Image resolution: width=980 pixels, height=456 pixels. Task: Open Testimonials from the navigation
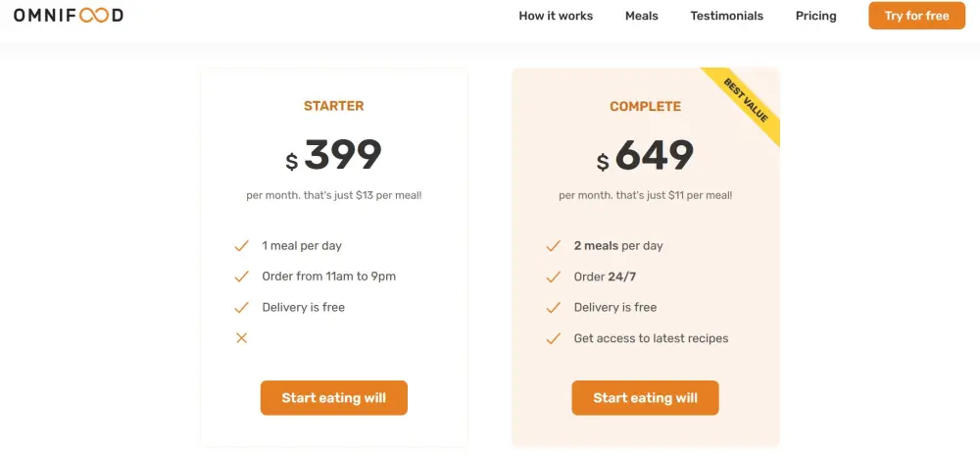click(x=726, y=16)
